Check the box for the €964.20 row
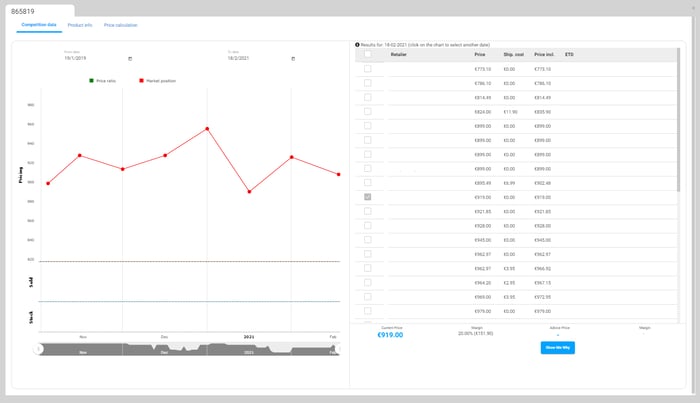The image size is (700, 403). (x=367, y=283)
